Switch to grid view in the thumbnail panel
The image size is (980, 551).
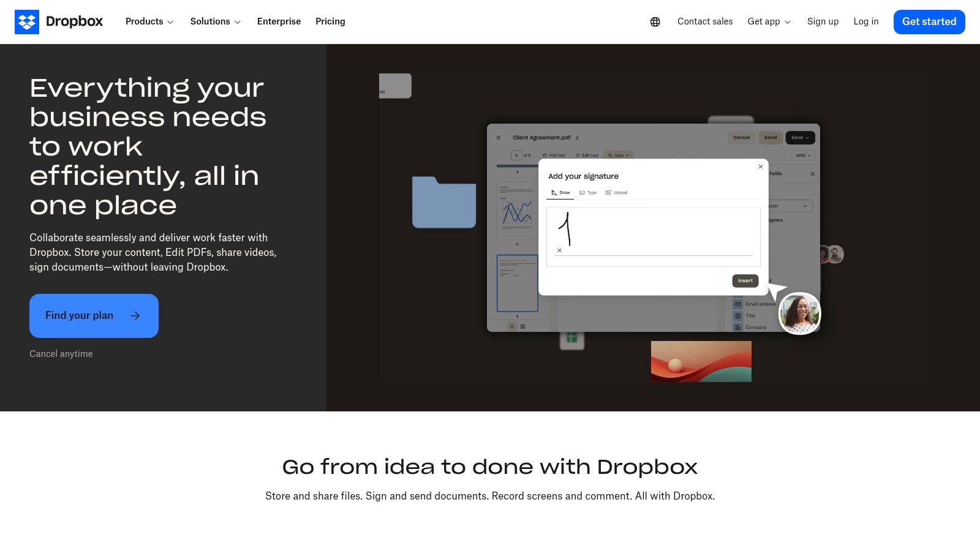pos(522,327)
